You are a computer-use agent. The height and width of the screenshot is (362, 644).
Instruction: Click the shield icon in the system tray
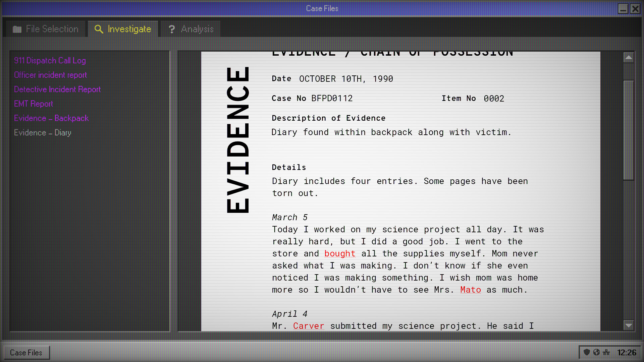[x=587, y=352]
